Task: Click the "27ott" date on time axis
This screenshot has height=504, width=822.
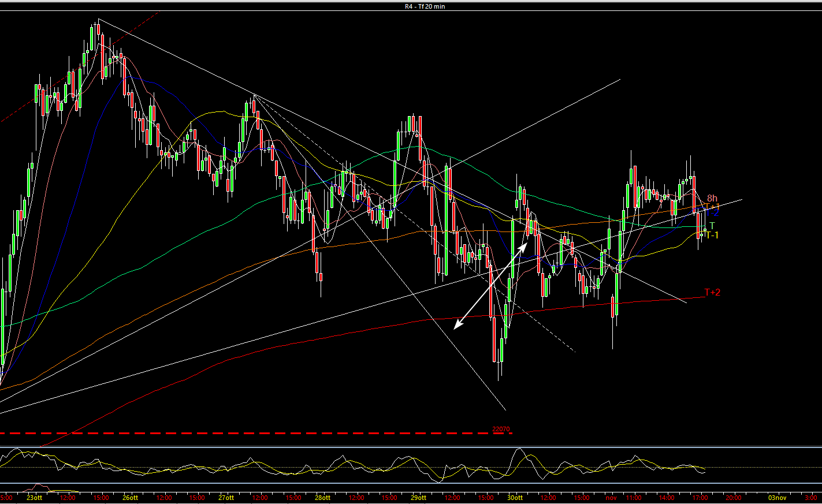Action: [x=226, y=497]
